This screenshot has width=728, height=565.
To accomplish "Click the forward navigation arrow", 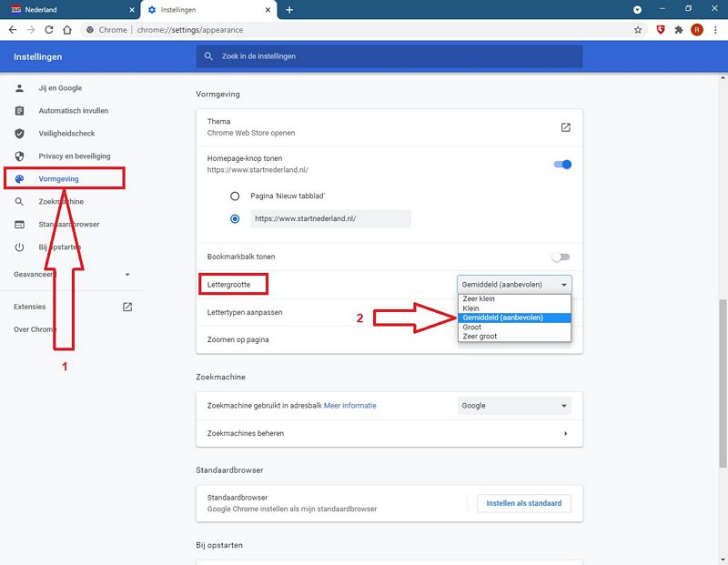I will (x=31, y=30).
